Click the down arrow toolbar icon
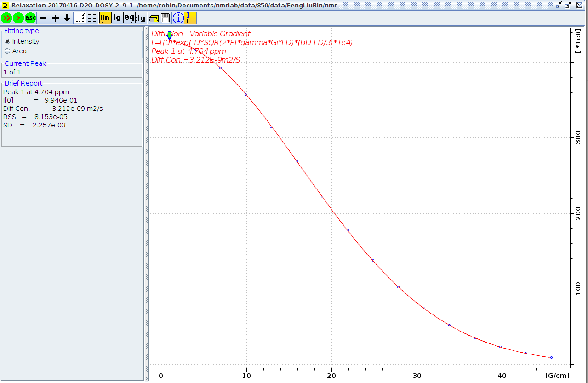Viewport: 588px width, 383px height. point(67,18)
